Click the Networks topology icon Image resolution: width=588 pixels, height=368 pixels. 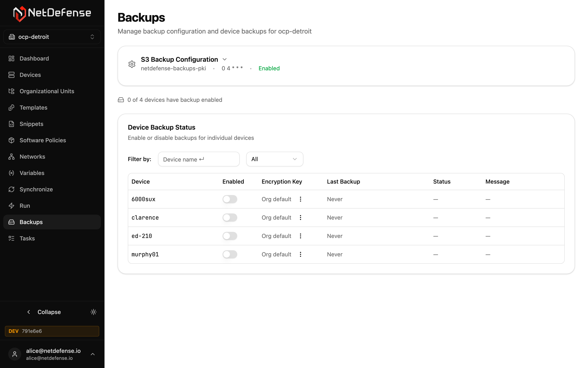coord(11,156)
